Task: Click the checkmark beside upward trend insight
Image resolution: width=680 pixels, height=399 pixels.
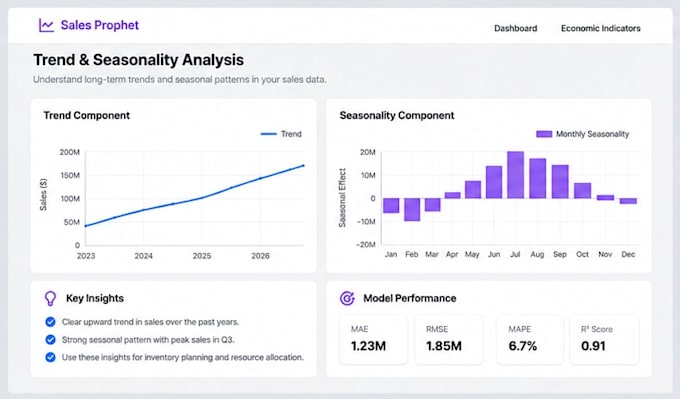Action: pos(50,322)
